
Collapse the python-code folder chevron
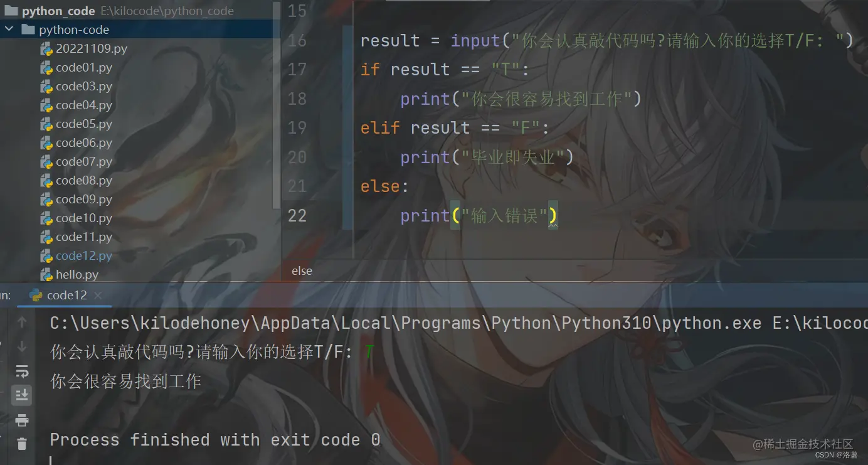pyautogui.click(x=9, y=29)
